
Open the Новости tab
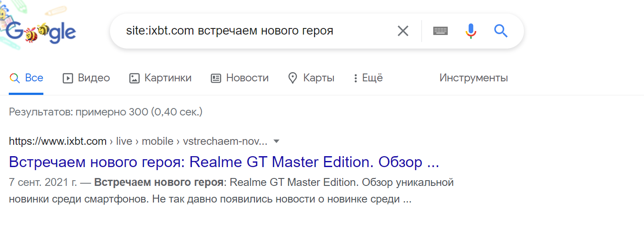(247, 78)
